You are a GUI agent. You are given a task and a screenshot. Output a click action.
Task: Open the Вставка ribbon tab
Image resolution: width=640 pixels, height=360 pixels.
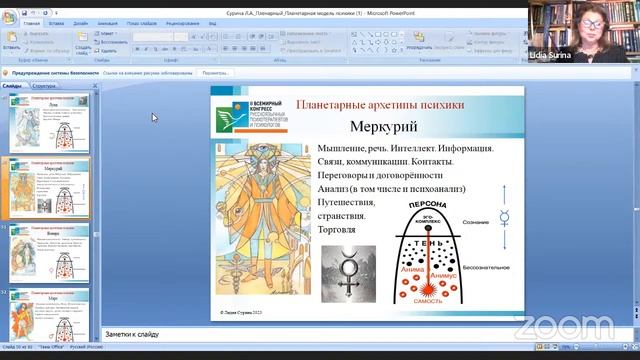tap(56, 24)
